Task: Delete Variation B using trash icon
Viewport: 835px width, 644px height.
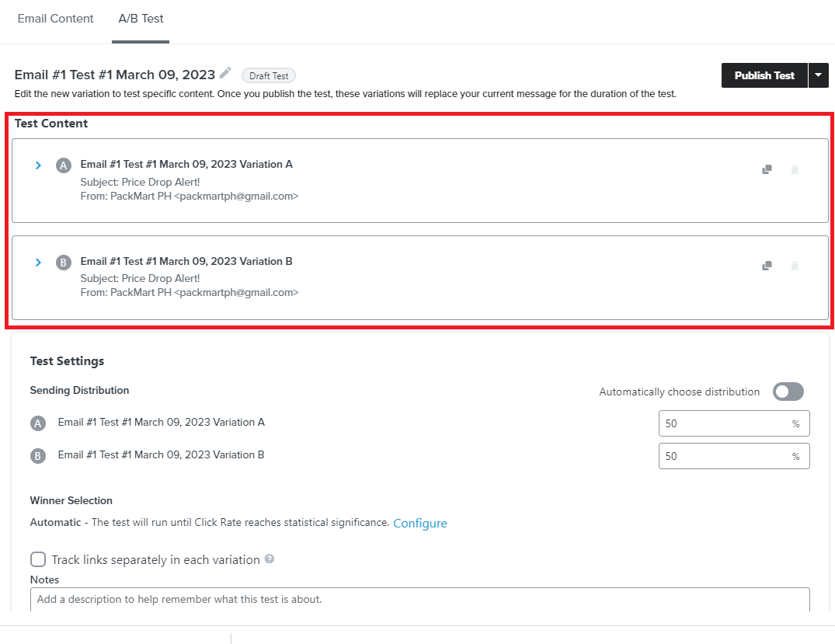Action: 795,266
